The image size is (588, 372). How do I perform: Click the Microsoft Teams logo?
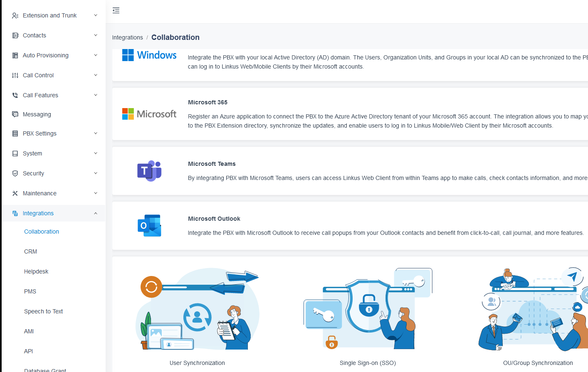tap(149, 171)
